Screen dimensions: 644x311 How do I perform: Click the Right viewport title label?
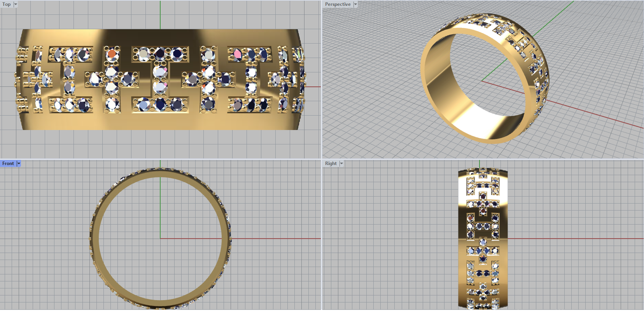tap(331, 164)
